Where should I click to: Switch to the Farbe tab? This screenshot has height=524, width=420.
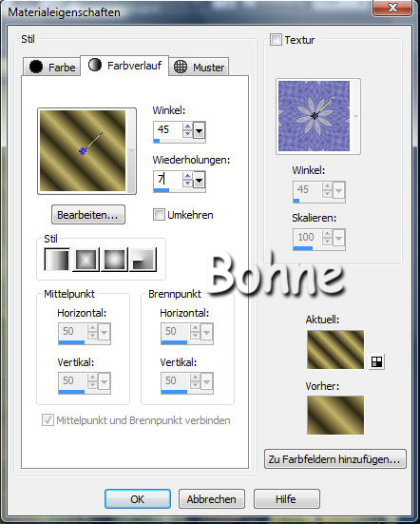(x=51, y=67)
